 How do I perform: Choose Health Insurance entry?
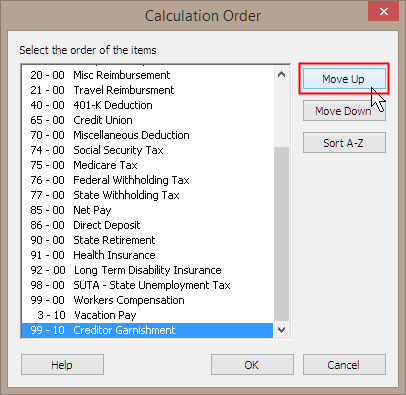(147, 255)
